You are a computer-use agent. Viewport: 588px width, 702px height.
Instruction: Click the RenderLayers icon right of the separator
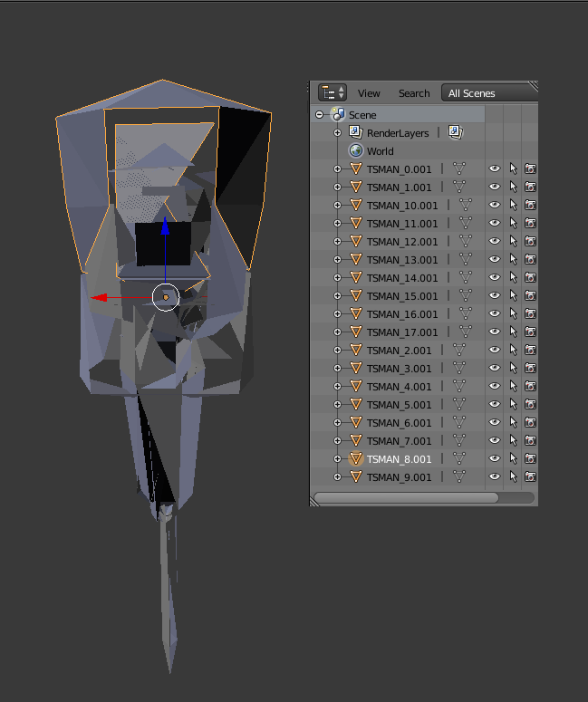[455, 133]
